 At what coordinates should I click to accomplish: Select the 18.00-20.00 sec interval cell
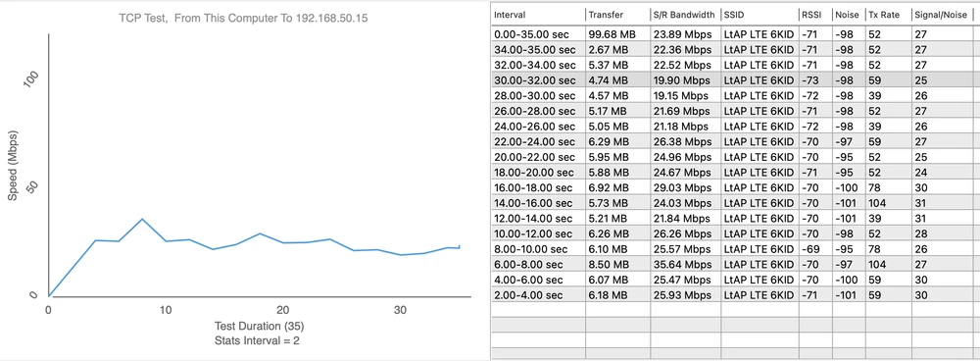(538, 172)
